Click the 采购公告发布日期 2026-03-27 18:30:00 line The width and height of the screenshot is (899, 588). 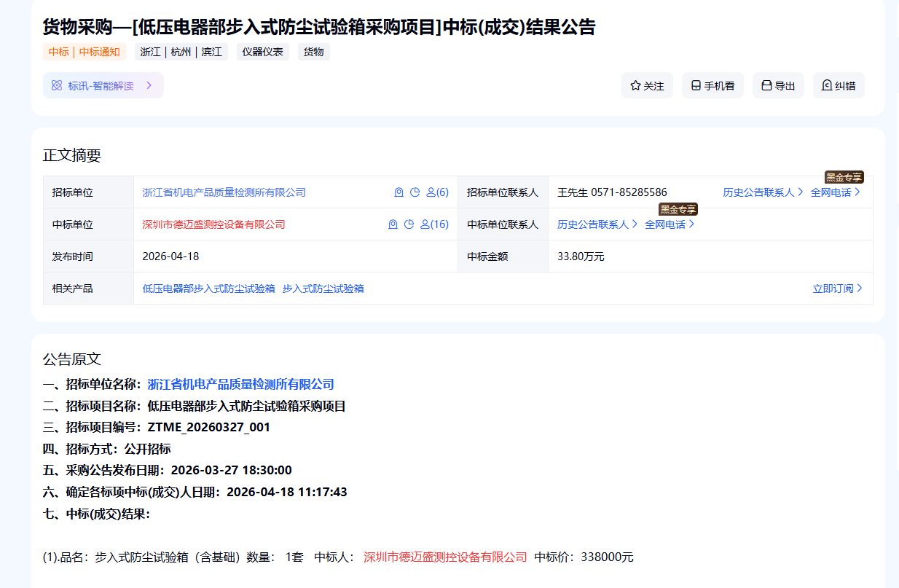click(x=168, y=470)
